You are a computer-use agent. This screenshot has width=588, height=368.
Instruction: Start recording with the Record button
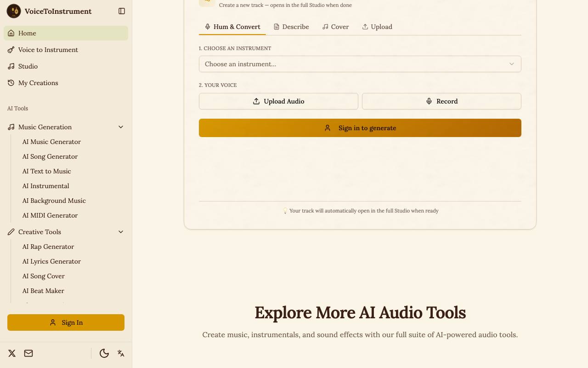point(441,101)
